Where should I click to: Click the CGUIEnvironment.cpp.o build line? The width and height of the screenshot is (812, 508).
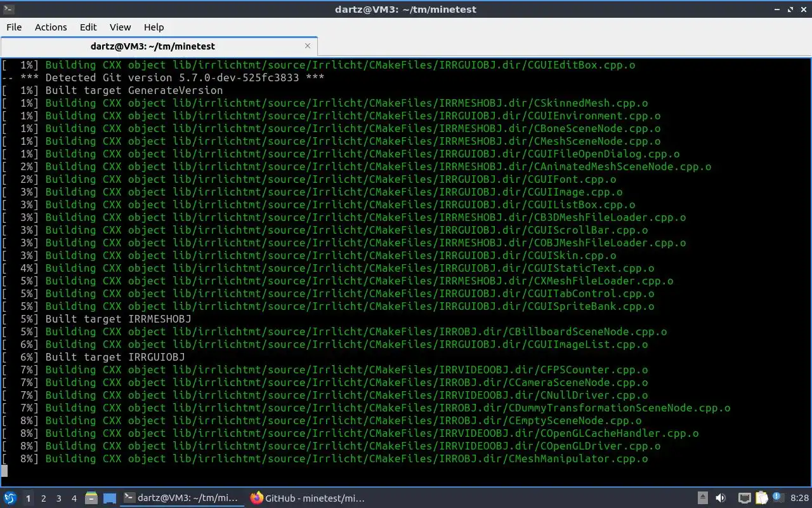tap(331, 116)
